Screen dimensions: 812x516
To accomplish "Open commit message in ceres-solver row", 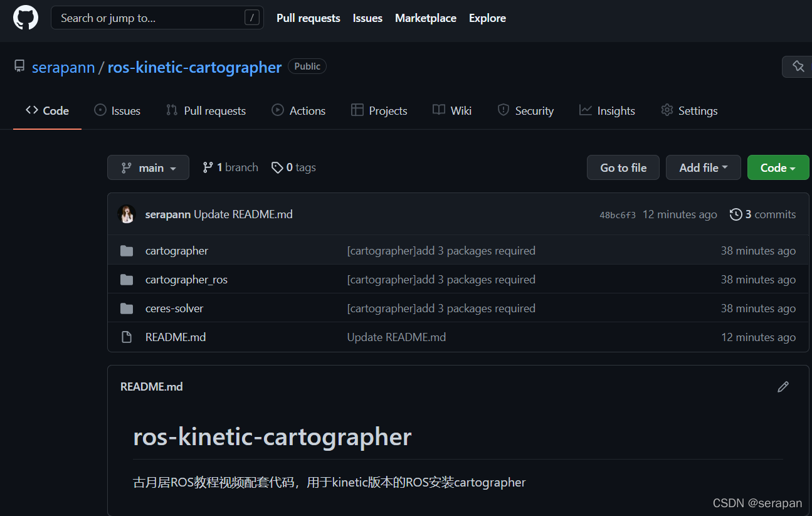I will (x=441, y=308).
